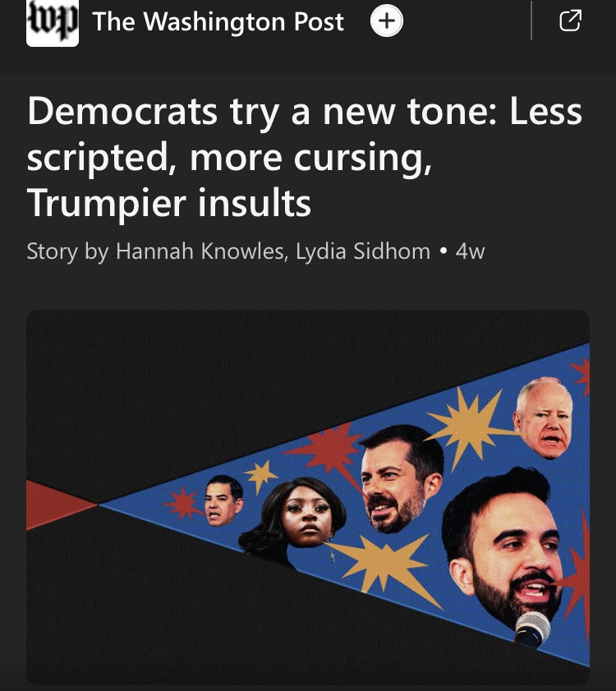The height and width of the screenshot is (691, 616).
Task: Click the smallest face at blue beam's tip
Action: [x=223, y=500]
